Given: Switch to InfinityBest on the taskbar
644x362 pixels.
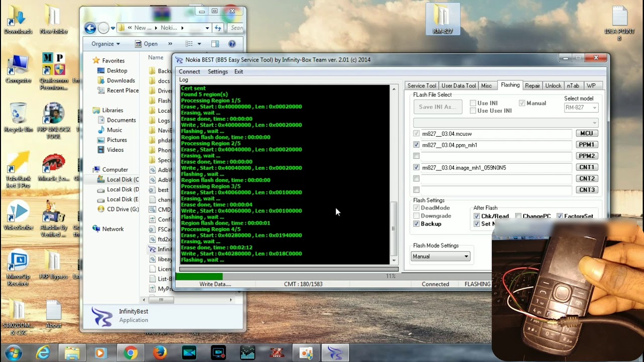Looking at the screenshot, I should [335, 353].
